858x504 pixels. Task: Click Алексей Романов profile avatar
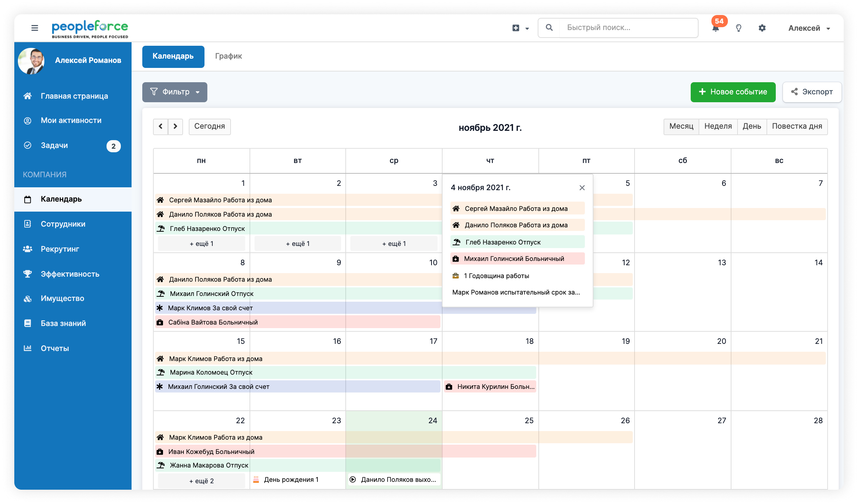[x=31, y=61]
